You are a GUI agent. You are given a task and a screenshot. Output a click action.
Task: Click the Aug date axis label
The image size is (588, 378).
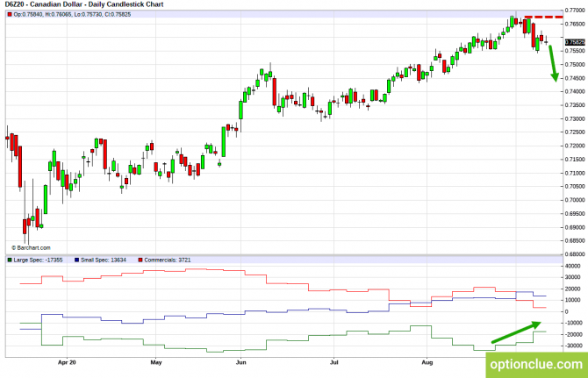click(x=427, y=362)
